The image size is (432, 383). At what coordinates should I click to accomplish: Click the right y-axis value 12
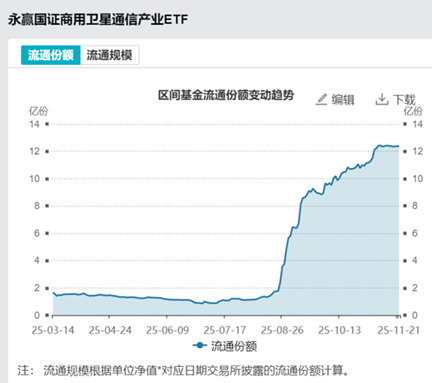[418, 151]
